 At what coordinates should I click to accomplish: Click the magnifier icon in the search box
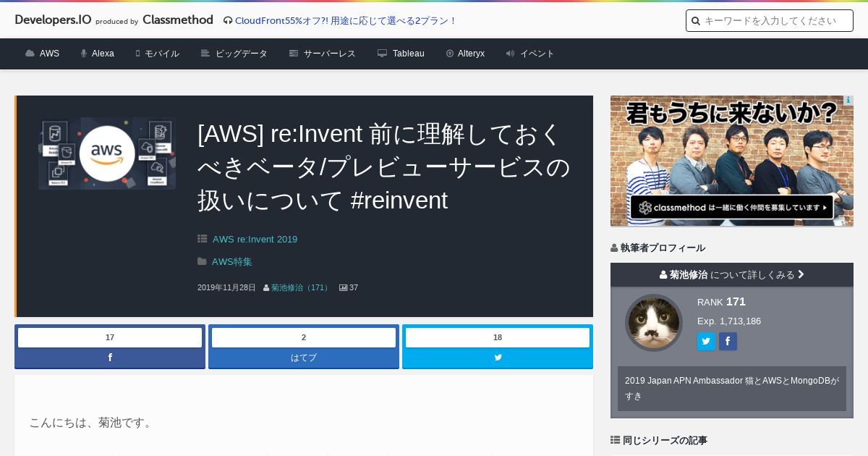coord(696,21)
